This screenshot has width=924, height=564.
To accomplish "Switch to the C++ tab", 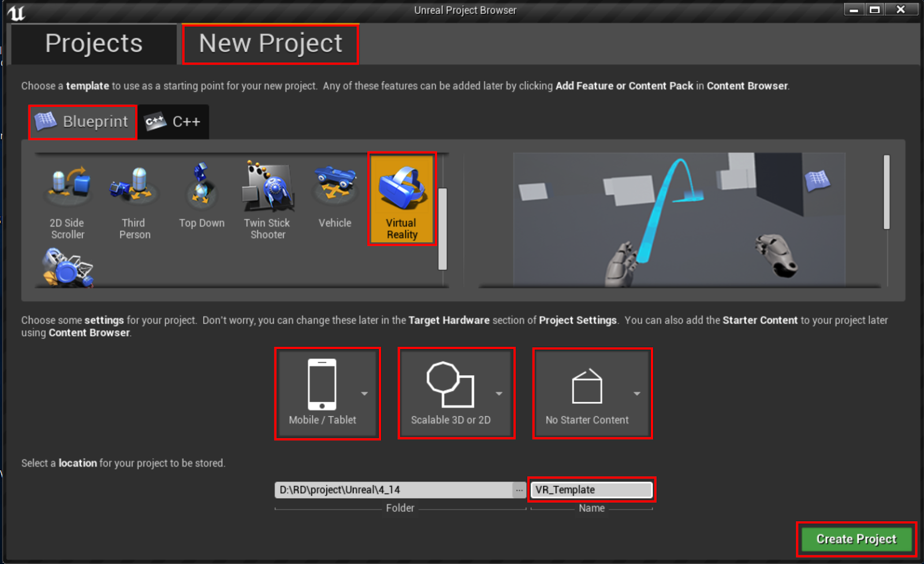I will pos(173,122).
